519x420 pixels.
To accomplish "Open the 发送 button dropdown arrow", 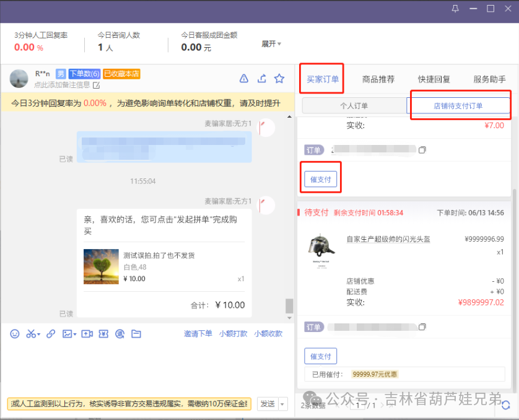I will (282, 403).
